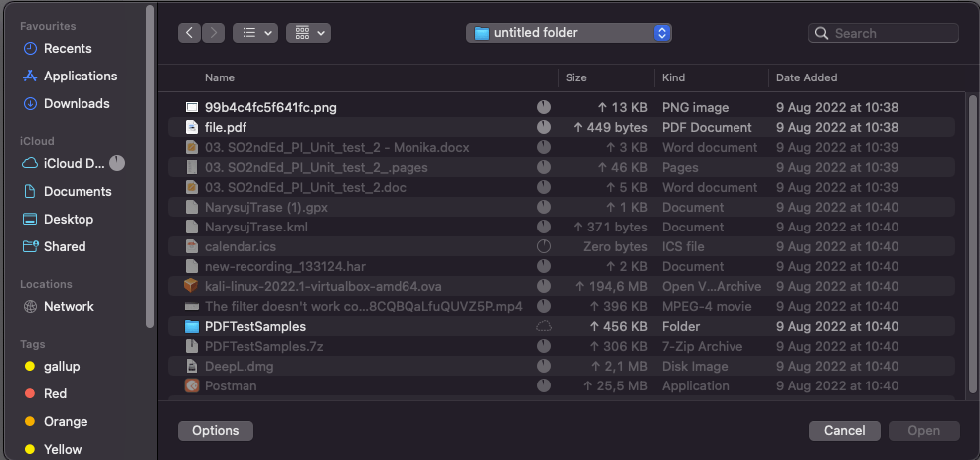980x460 pixels.
Task: Open Desktop in the sidebar
Action: (69, 219)
